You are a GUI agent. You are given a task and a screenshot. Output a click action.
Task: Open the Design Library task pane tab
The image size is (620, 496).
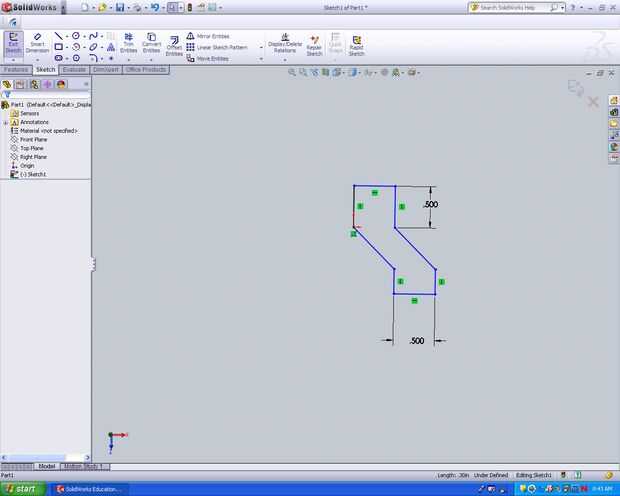click(x=614, y=112)
